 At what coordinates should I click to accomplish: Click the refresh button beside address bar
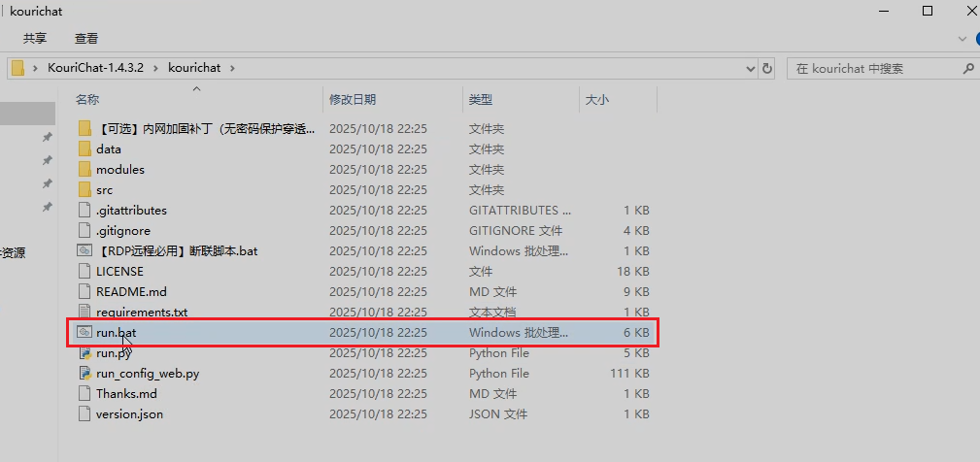[x=767, y=69]
